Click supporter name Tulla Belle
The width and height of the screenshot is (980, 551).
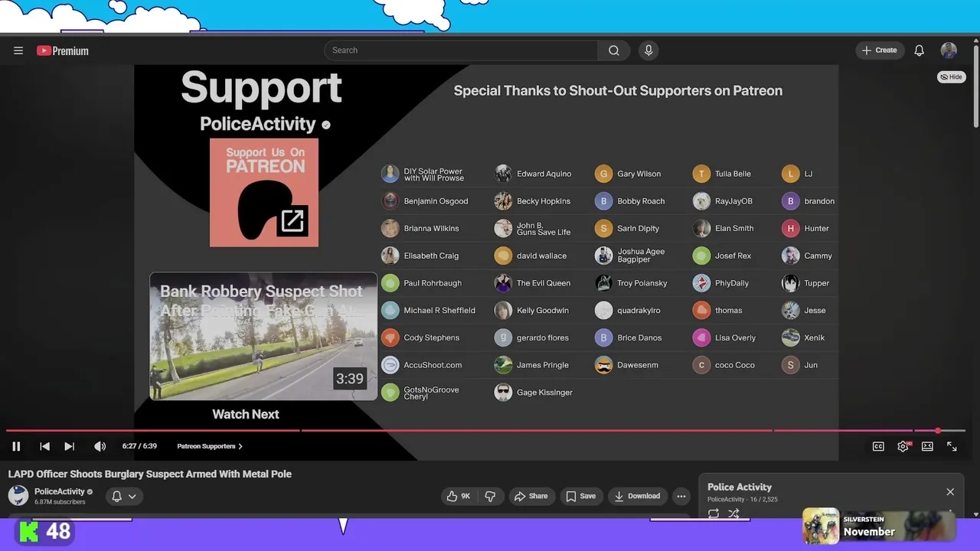click(x=733, y=174)
